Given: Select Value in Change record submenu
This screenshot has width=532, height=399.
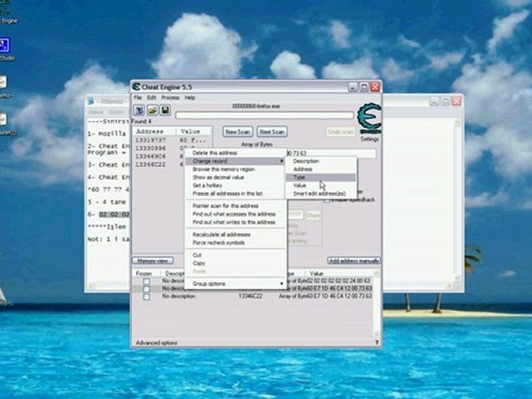Looking at the screenshot, I should click(x=321, y=186).
